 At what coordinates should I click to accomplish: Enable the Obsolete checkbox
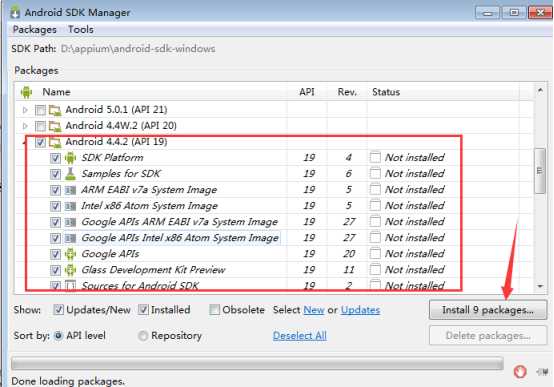click(214, 310)
